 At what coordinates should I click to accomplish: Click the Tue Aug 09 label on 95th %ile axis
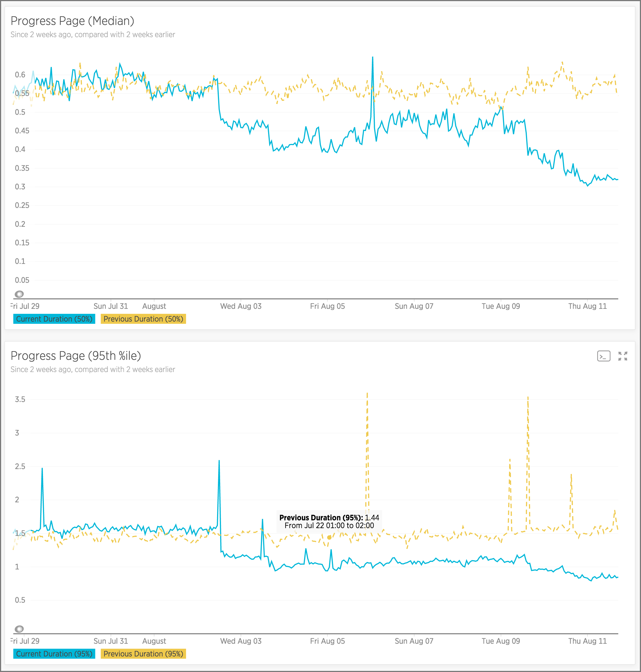point(500,641)
